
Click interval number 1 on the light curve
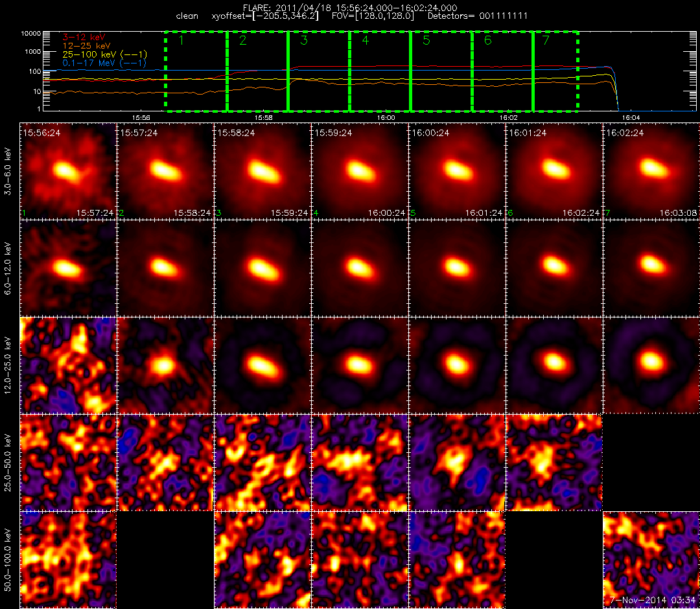coord(181,41)
